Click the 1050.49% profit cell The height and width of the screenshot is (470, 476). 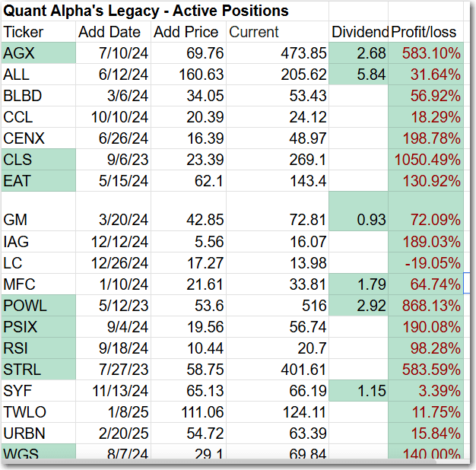[x=426, y=160]
